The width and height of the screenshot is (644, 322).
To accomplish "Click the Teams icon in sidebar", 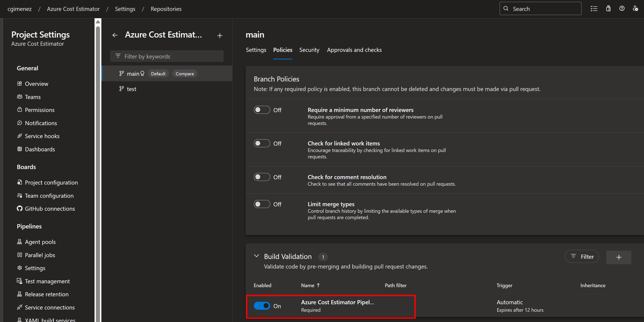I will [20, 97].
